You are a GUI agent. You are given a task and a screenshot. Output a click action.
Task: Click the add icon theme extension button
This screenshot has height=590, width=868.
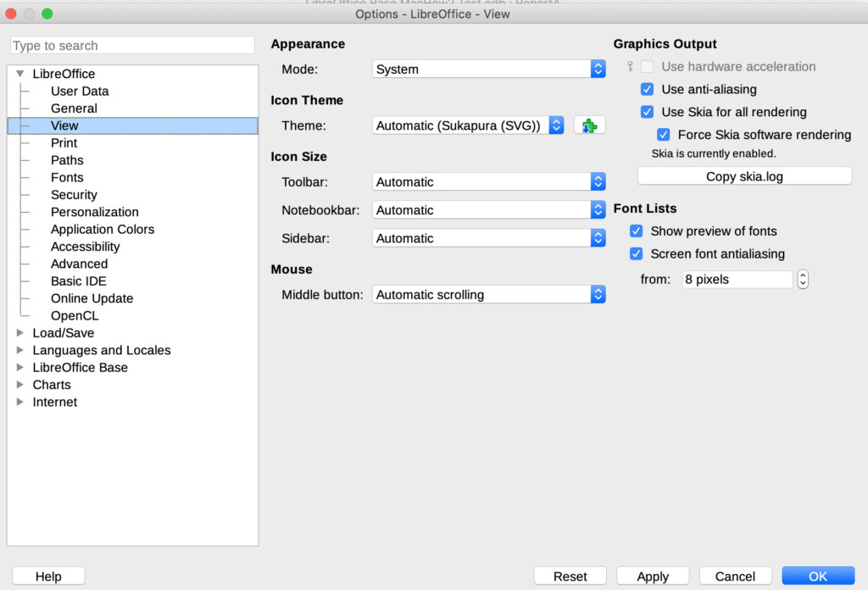pos(590,125)
